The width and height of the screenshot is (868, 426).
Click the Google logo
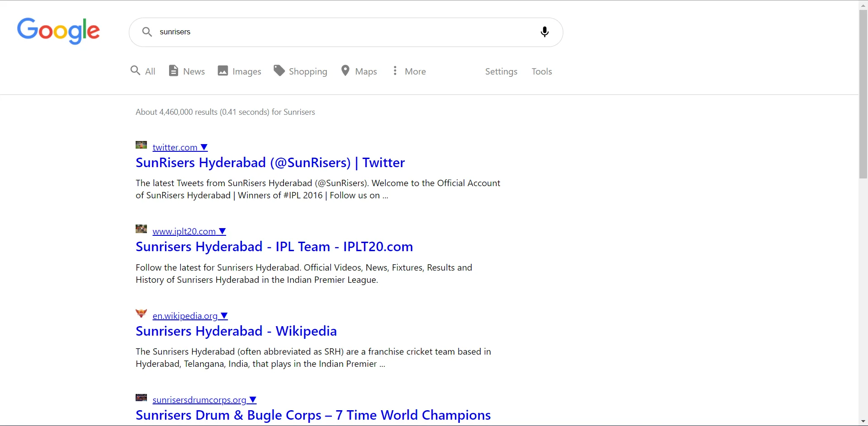coord(58,31)
